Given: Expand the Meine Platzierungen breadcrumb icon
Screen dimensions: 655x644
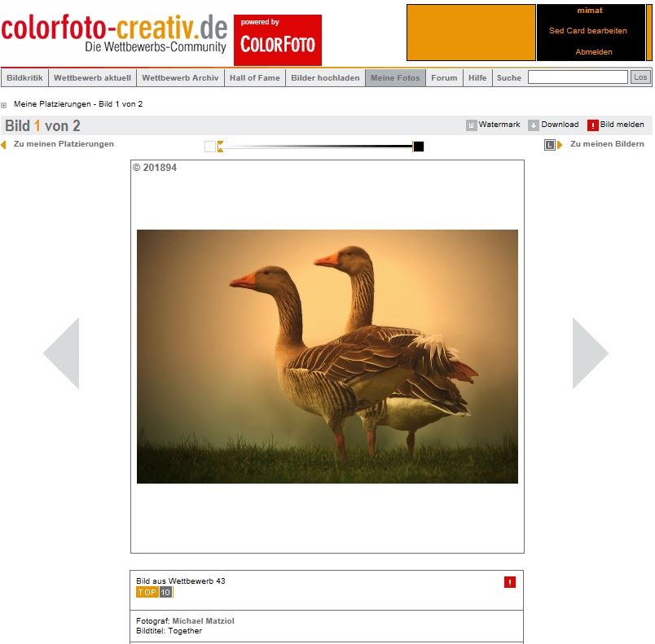Looking at the screenshot, I should coord(4,105).
